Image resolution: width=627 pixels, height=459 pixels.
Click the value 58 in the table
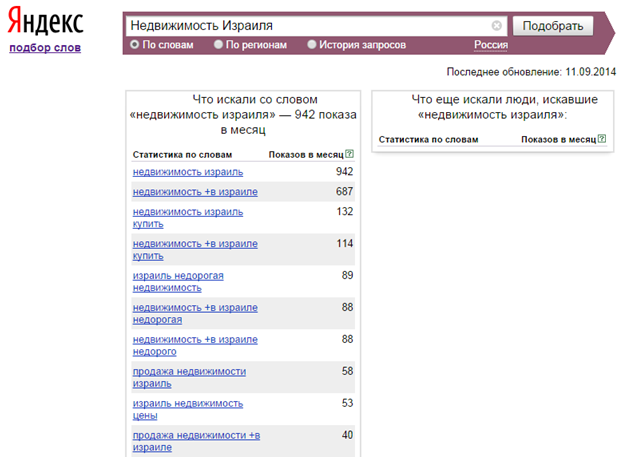pos(347,371)
